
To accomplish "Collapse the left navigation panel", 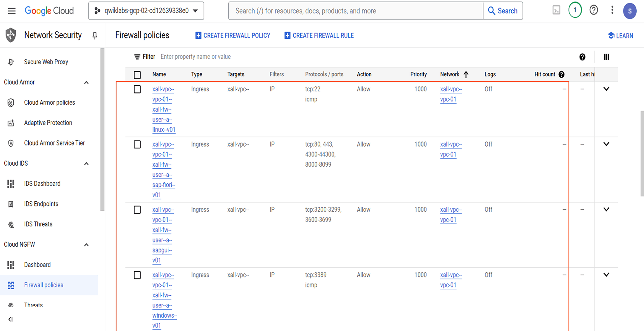I will tap(10, 319).
